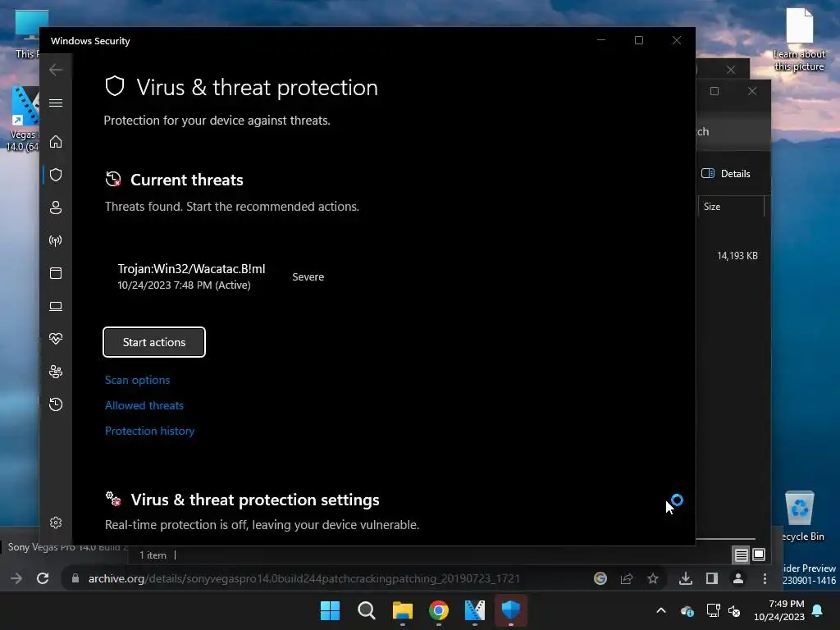The height and width of the screenshot is (630, 840).
Task: Show hidden system tray icons chevron
Action: pyautogui.click(x=661, y=610)
